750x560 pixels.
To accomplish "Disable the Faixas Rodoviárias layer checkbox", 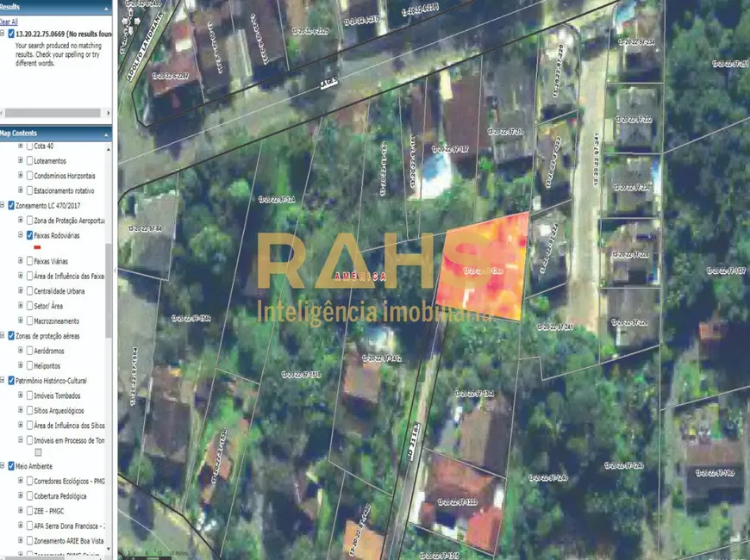I will 29,234.
